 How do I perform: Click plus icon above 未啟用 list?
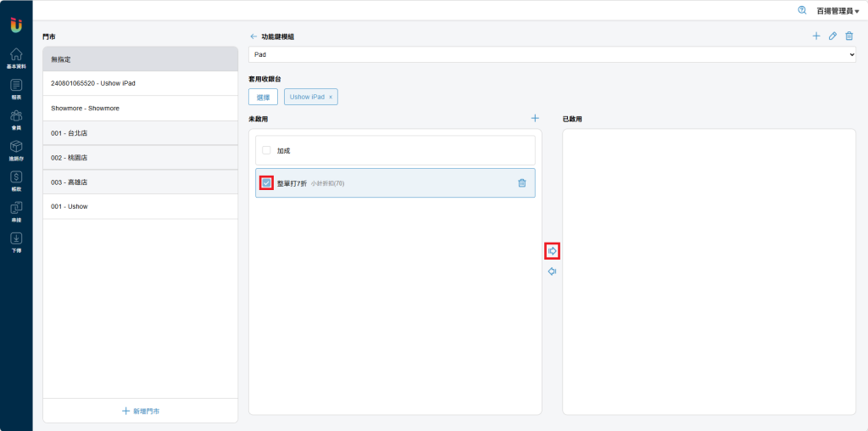click(x=535, y=118)
